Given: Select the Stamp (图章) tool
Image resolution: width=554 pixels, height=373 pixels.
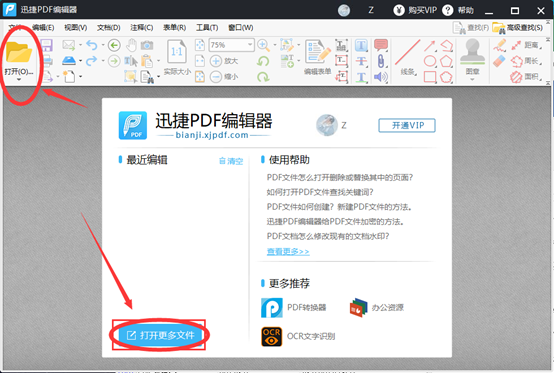Looking at the screenshot, I should pyautogui.click(x=472, y=52).
